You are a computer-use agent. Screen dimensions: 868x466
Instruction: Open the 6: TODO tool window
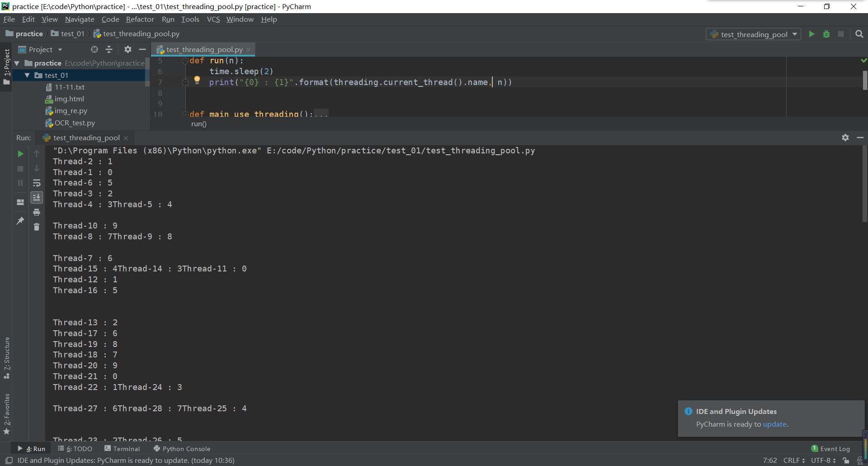tap(75, 449)
